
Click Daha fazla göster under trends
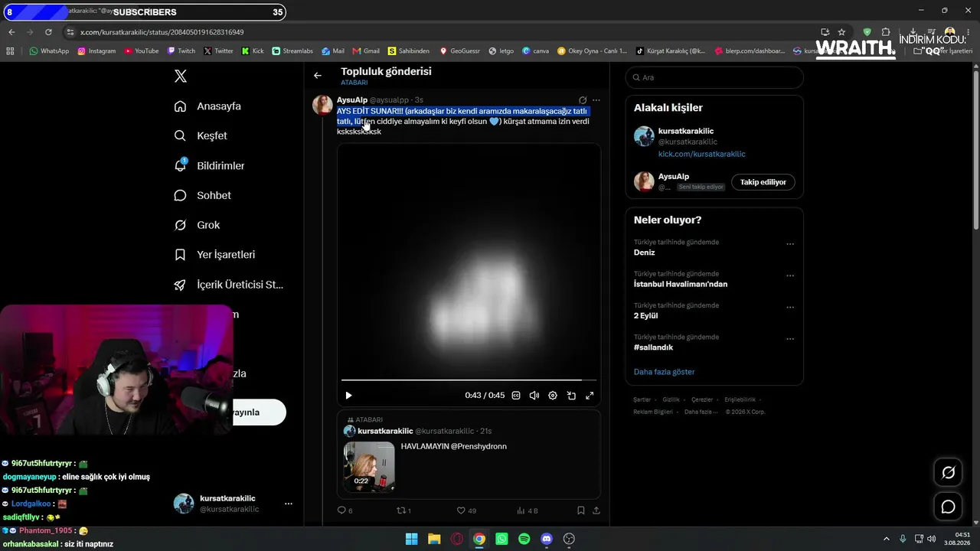tap(665, 372)
